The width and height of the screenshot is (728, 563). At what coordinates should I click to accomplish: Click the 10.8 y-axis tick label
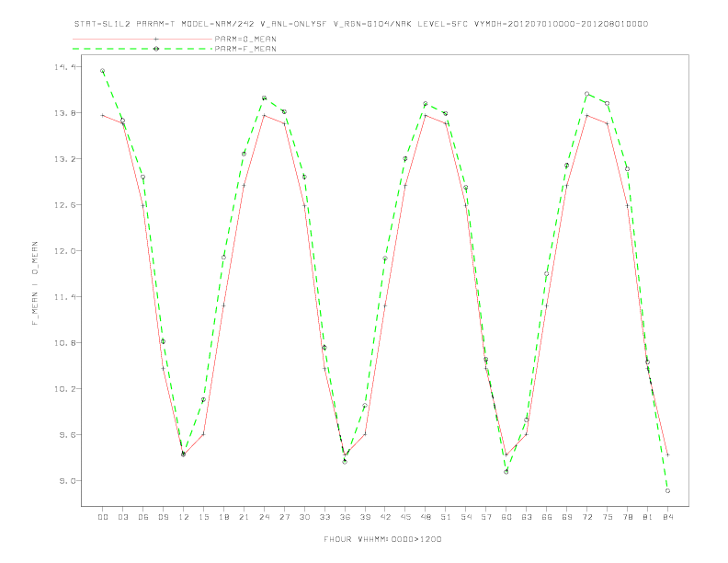[x=64, y=343]
